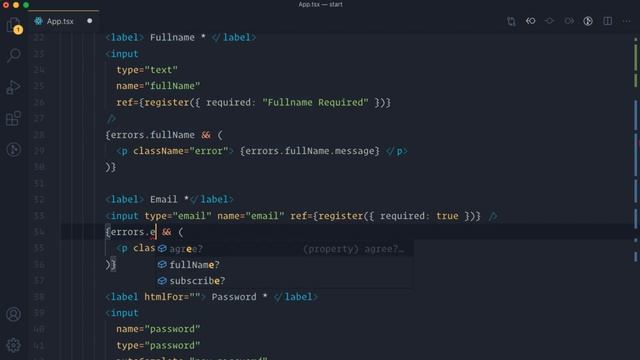This screenshot has width=640, height=360.
Task: Click the type="text" attribute
Action: (x=147, y=70)
